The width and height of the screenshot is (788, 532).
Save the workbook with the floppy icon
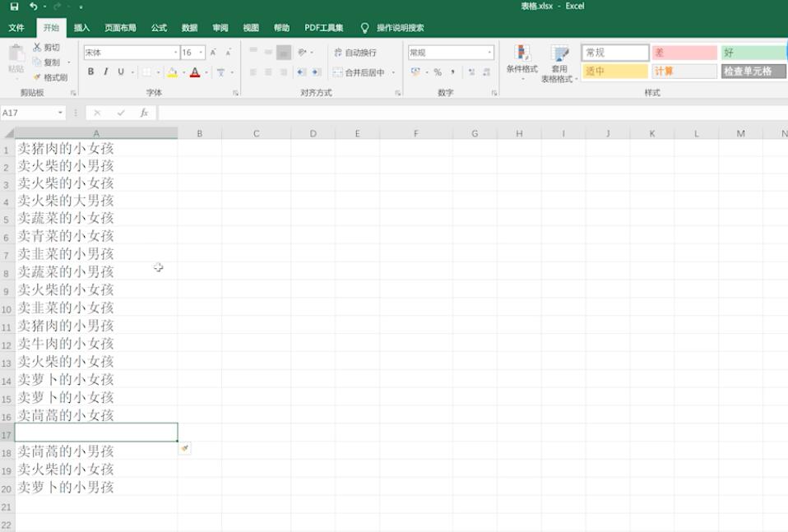pos(15,7)
